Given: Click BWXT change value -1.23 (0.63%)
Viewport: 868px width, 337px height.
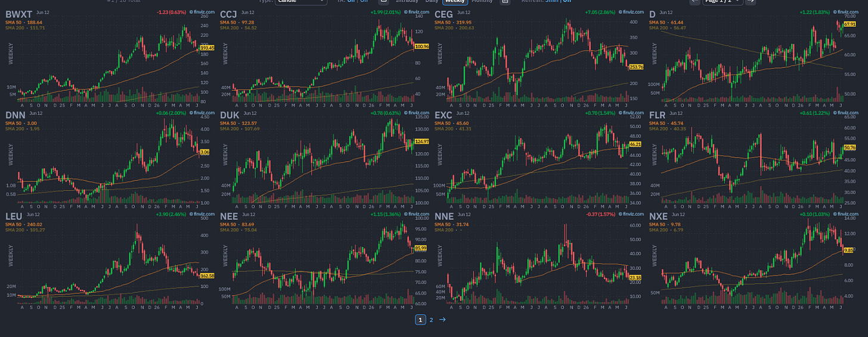Looking at the screenshot, I should pyautogui.click(x=172, y=12).
